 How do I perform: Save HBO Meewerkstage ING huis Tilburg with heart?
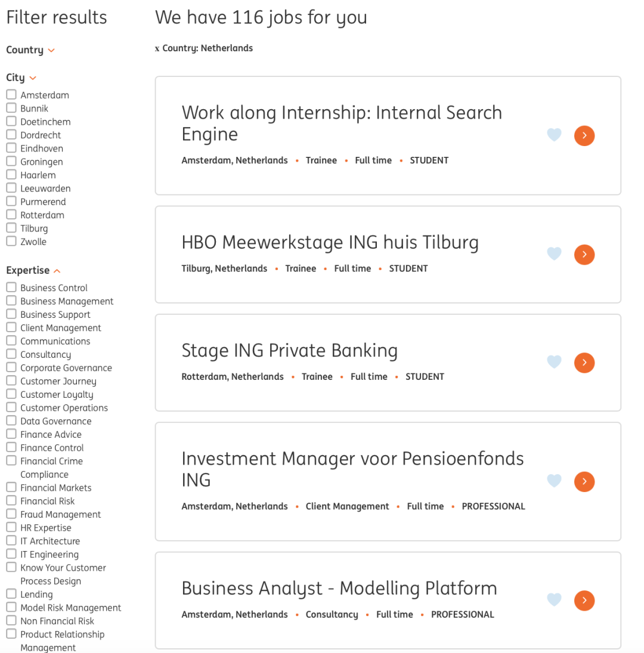pyautogui.click(x=554, y=253)
